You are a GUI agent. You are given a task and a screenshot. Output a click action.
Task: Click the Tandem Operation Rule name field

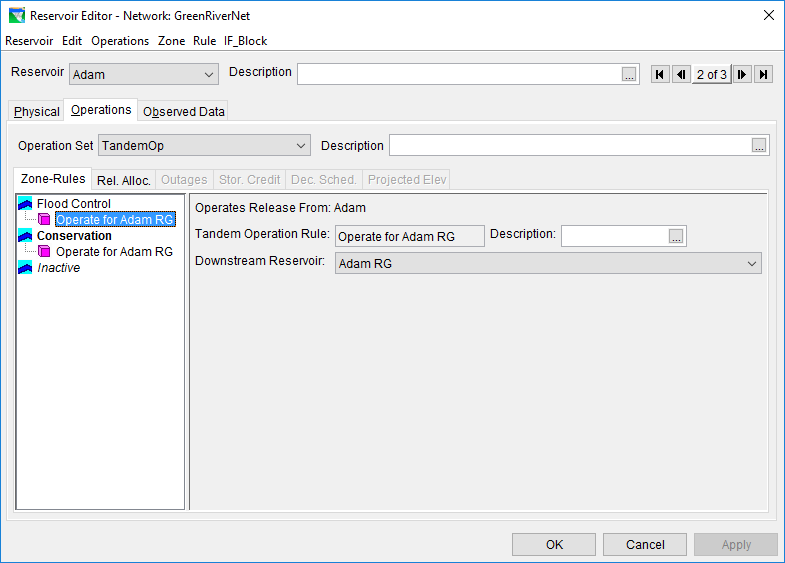pos(410,236)
